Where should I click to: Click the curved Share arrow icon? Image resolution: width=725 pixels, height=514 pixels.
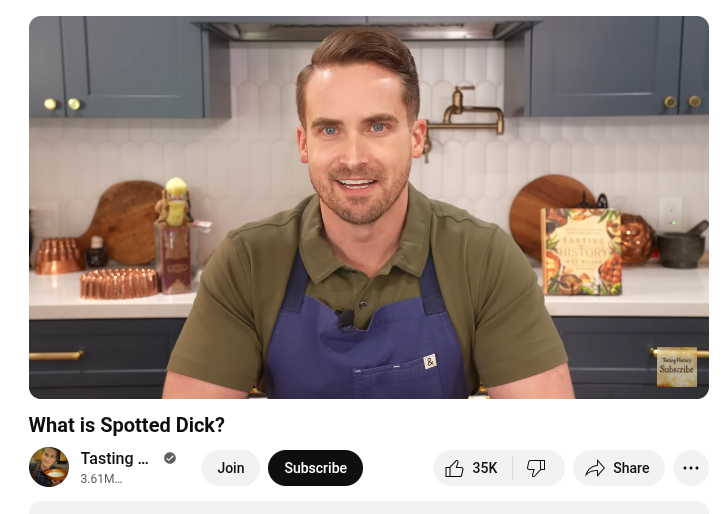(595, 468)
